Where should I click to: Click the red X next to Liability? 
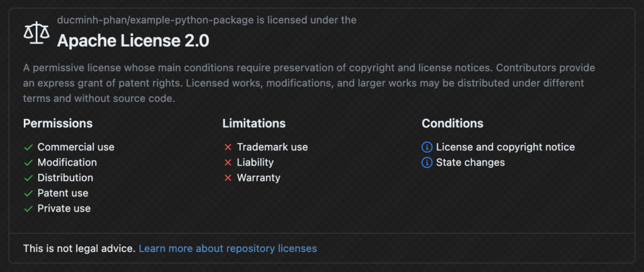(x=228, y=162)
